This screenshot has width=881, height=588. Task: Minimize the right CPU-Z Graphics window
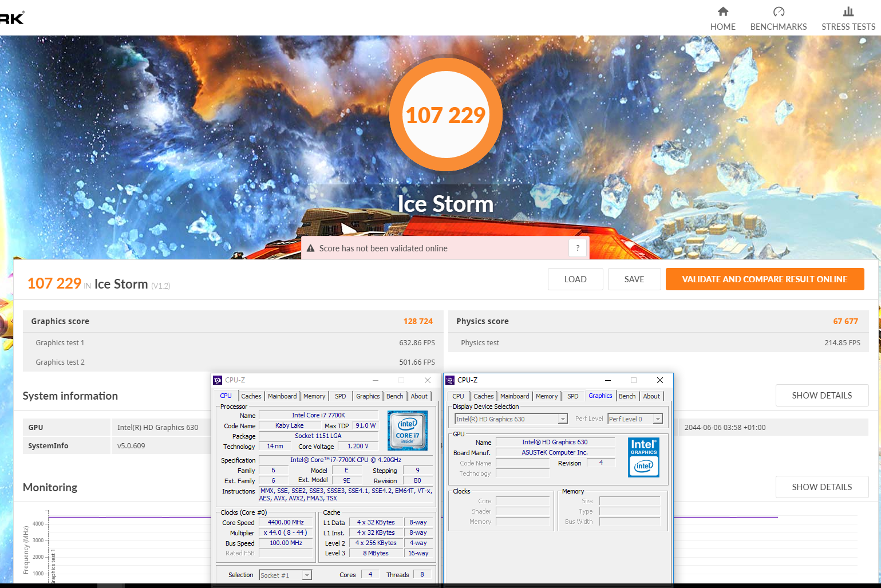click(608, 380)
